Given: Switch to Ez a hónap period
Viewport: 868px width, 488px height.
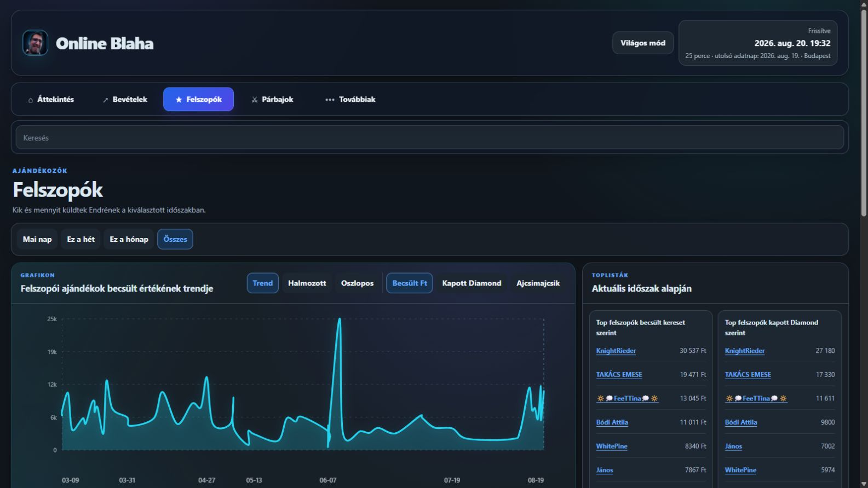Looking at the screenshot, I should [129, 239].
